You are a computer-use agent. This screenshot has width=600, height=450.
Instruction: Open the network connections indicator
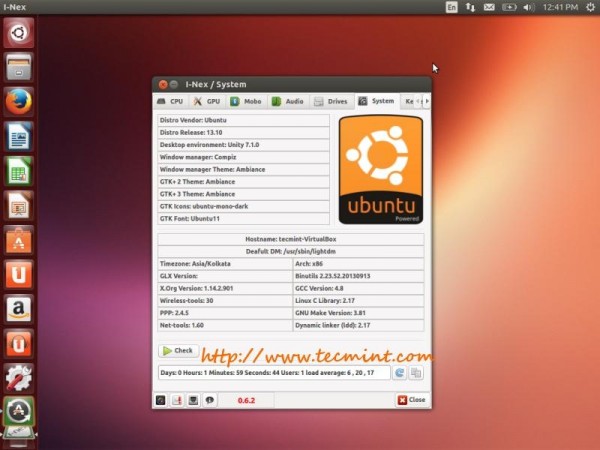click(470, 7)
